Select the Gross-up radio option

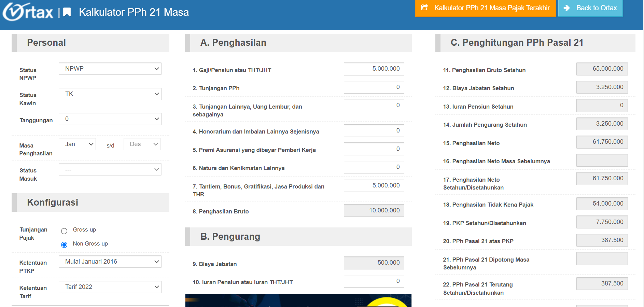pos(64,231)
